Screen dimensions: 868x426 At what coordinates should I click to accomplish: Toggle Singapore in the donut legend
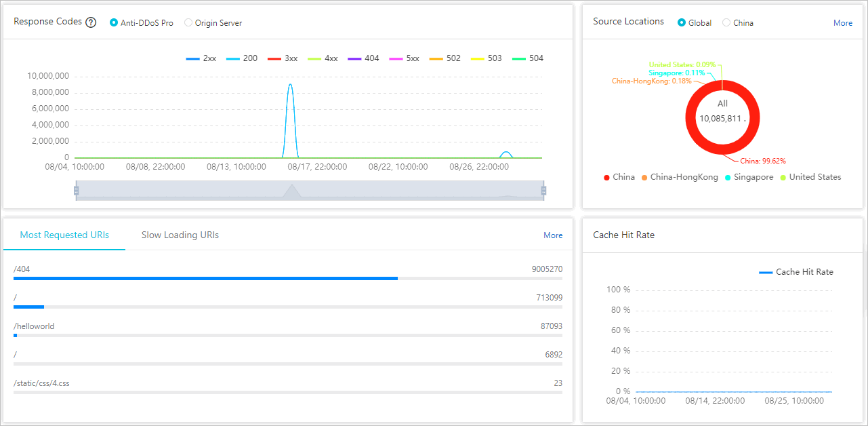tap(749, 177)
